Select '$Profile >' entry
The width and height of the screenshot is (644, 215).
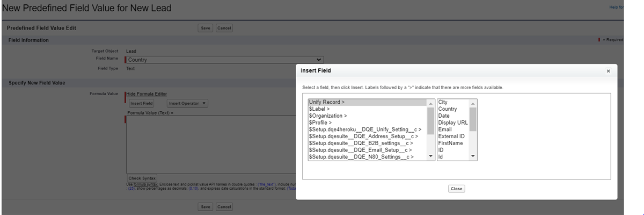(368, 123)
